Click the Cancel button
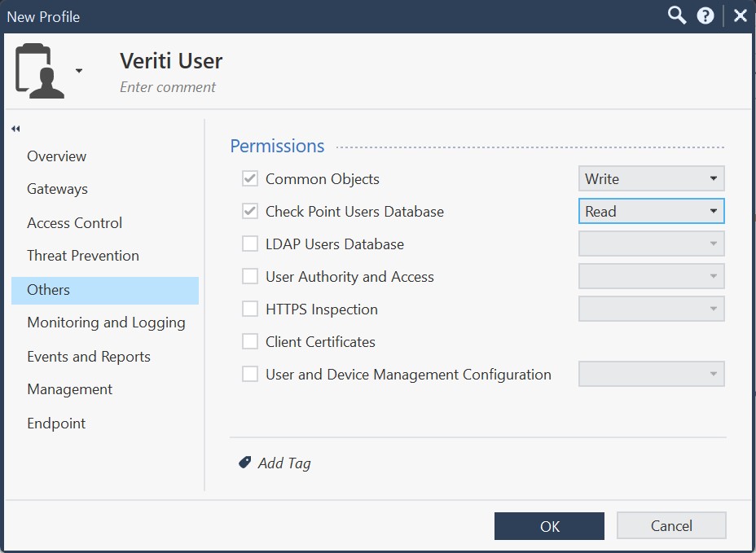 [x=670, y=526]
